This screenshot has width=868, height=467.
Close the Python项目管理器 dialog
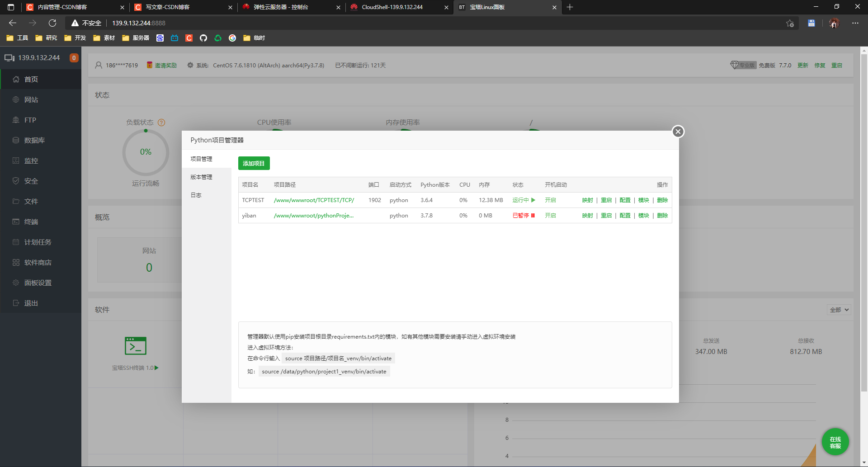pos(678,132)
